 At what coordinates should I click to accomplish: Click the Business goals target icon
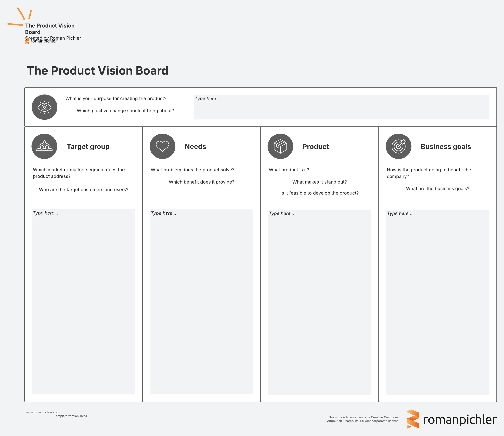pos(398,146)
